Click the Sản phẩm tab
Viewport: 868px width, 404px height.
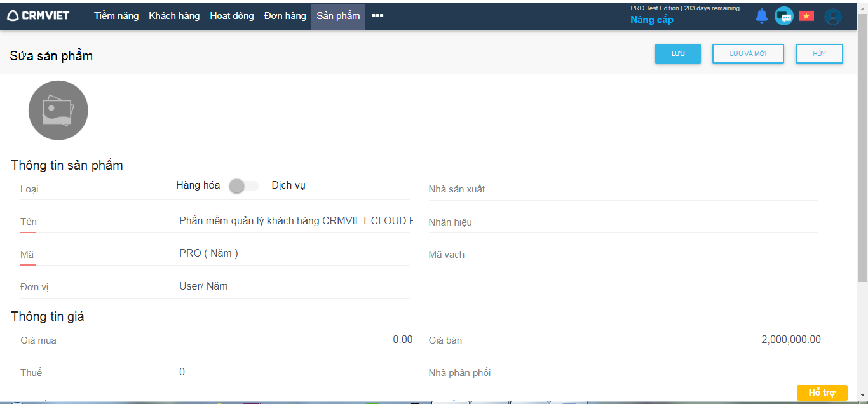338,16
